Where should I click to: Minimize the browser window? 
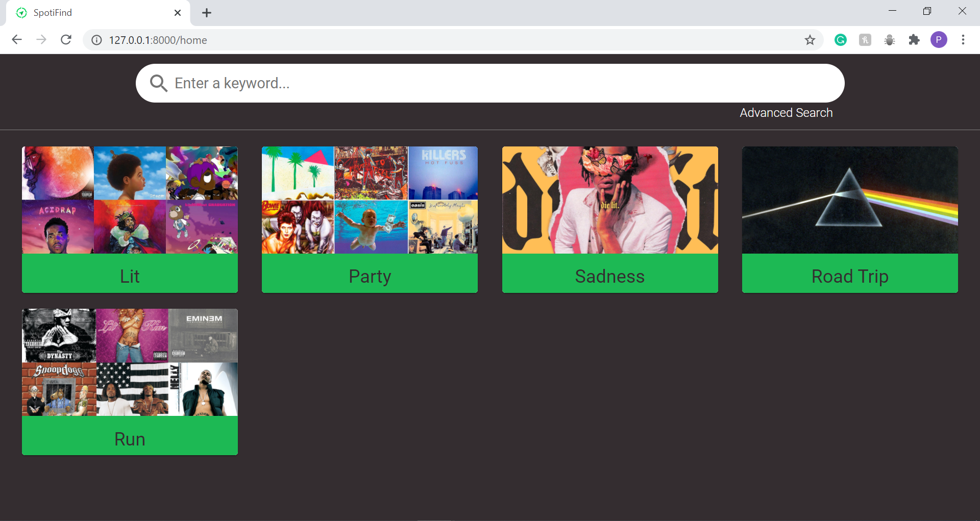[892, 11]
